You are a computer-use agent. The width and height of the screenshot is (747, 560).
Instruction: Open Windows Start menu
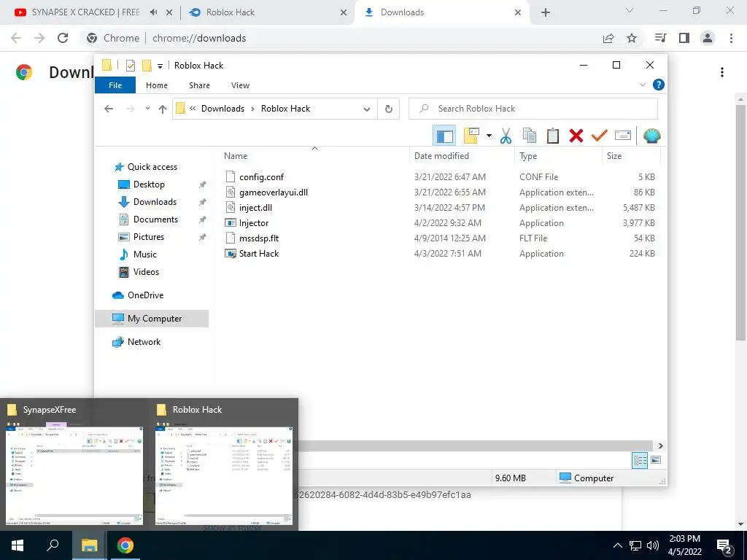(18, 545)
